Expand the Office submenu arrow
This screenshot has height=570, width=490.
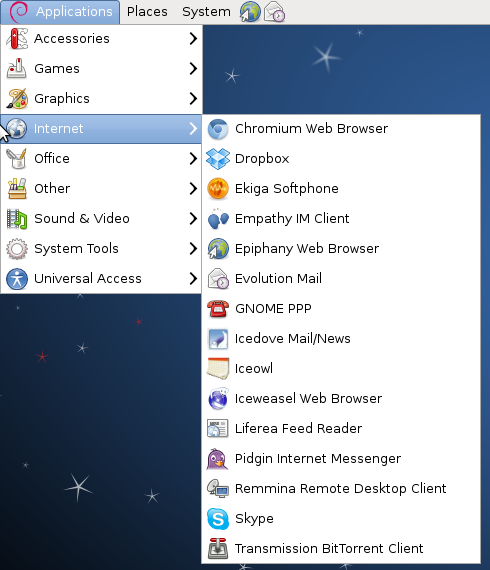[x=193, y=158]
